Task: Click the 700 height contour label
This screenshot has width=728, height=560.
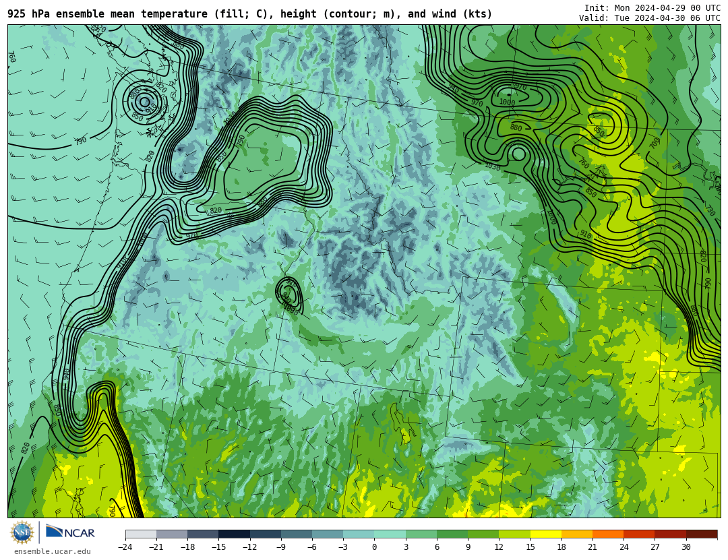Action: coord(655,143)
